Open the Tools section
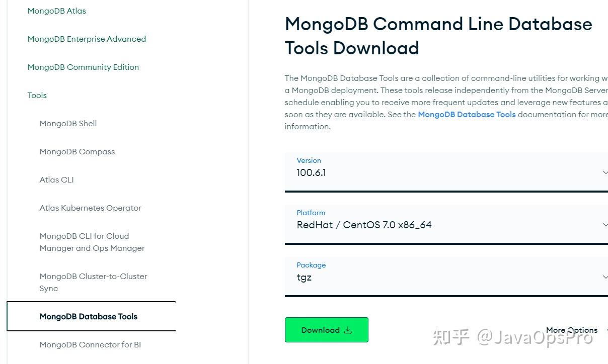This screenshot has width=608, height=364. pos(37,95)
